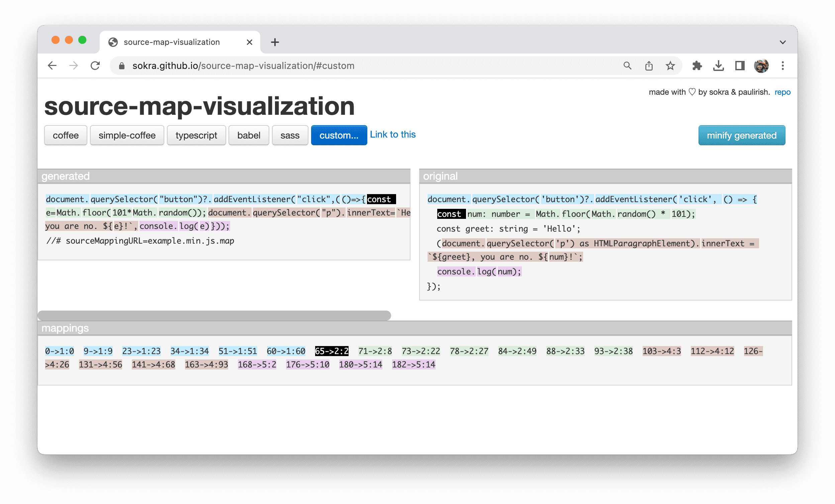Screen dimensions: 835x504
Task: Click the 'simple-coffee' preset tab
Action: 127,135
